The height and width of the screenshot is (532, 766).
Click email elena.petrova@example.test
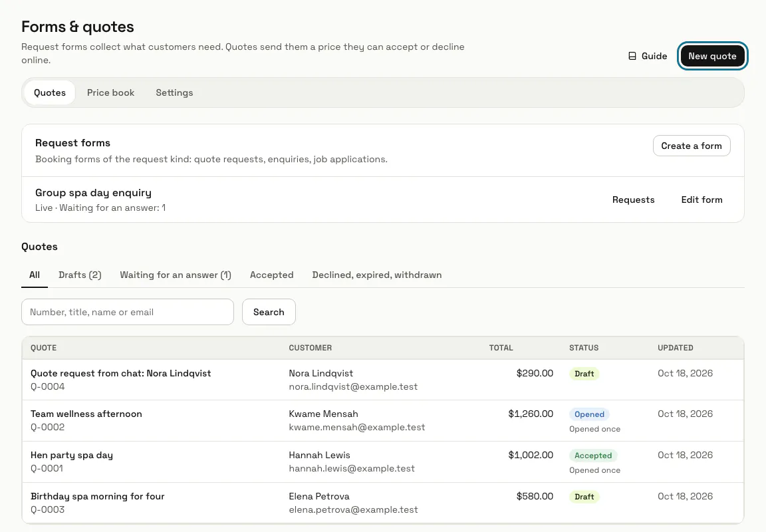(353, 509)
